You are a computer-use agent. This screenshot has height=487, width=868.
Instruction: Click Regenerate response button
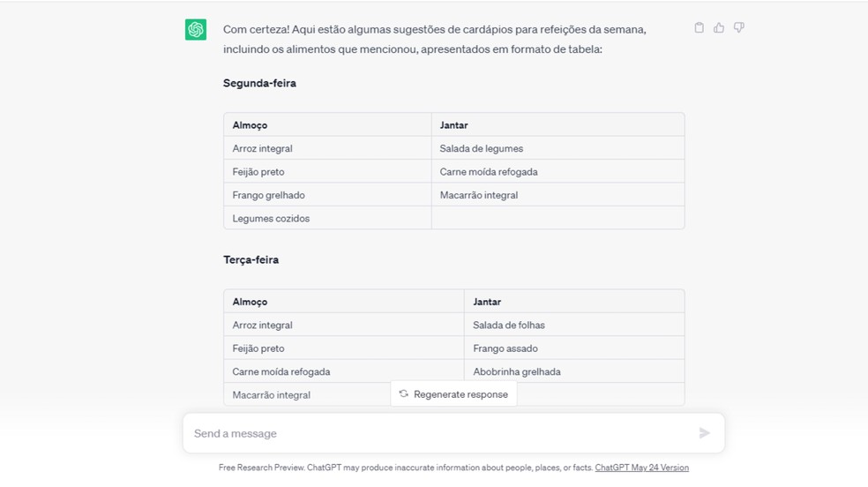[453, 394]
